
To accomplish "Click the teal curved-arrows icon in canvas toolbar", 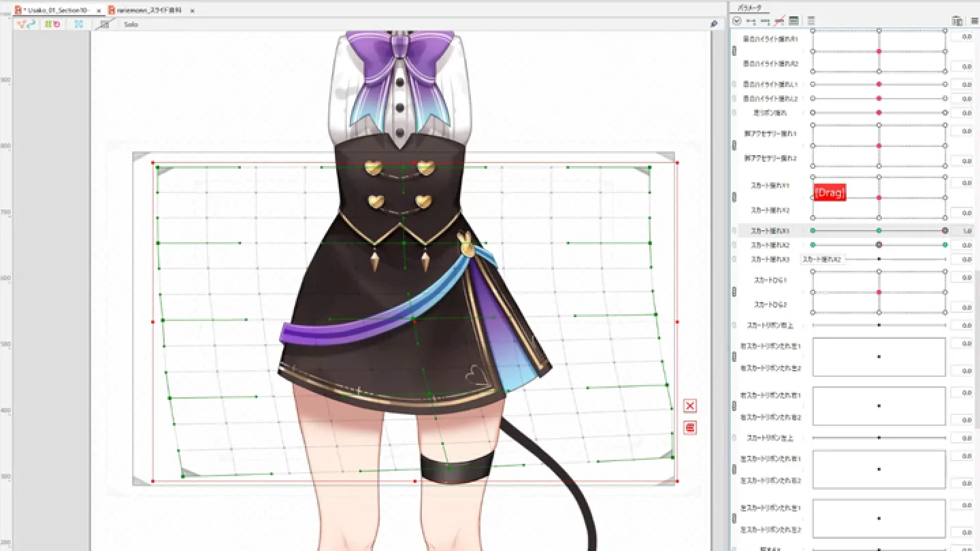I will (x=31, y=24).
